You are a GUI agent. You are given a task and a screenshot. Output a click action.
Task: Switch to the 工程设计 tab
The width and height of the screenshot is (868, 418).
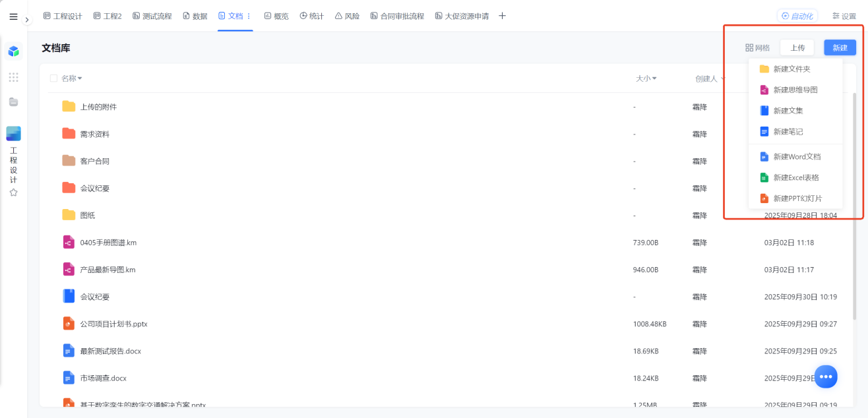[x=63, y=16]
